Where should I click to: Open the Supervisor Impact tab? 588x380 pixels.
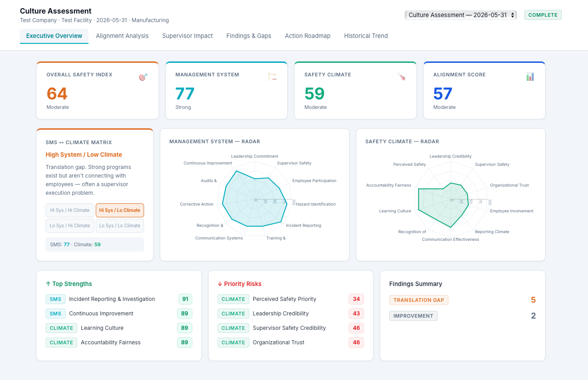coord(187,36)
